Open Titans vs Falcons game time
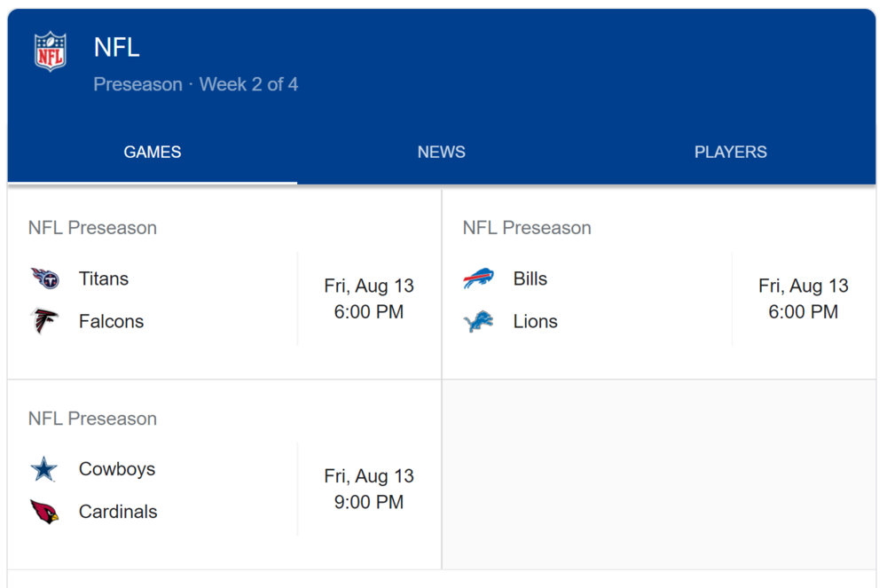Image resolution: width=887 pixels, height=588 pixels. click(369, 299)
